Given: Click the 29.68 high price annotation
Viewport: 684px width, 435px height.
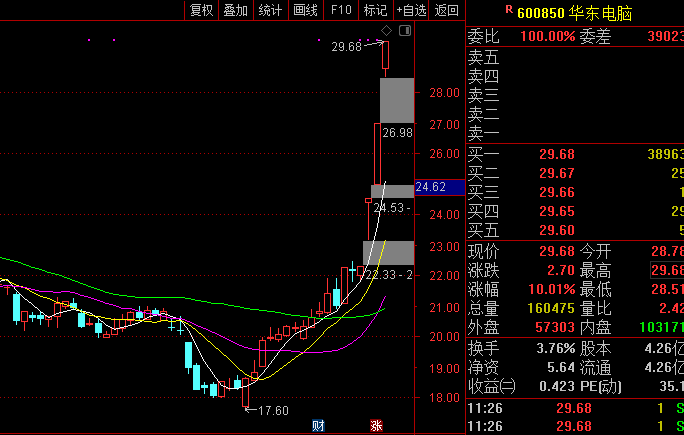Looking at the screenshot, I should point(346,47).
